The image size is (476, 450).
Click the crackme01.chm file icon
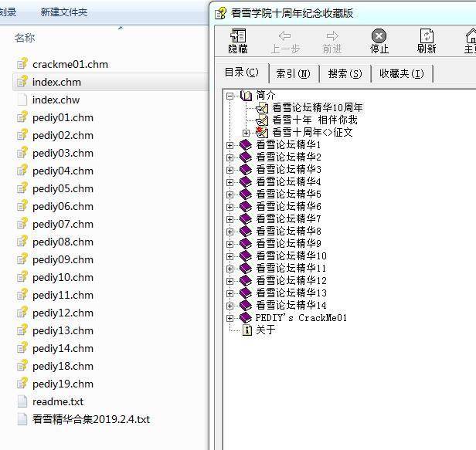tap(22, 63)
